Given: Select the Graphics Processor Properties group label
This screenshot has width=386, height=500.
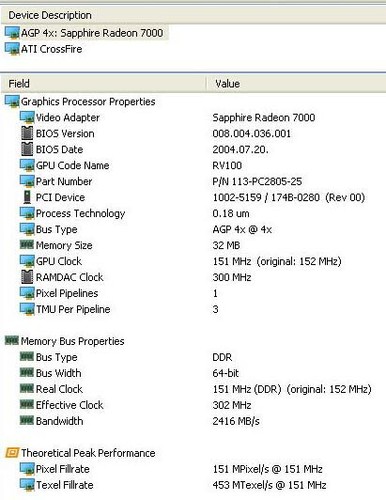Looking at the screenshot, I should coord(88,102).
